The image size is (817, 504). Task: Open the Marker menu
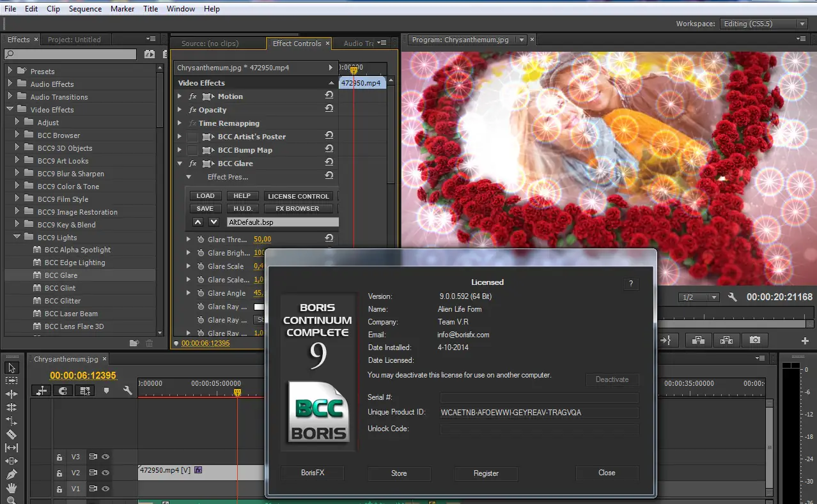tap(122, 9)
